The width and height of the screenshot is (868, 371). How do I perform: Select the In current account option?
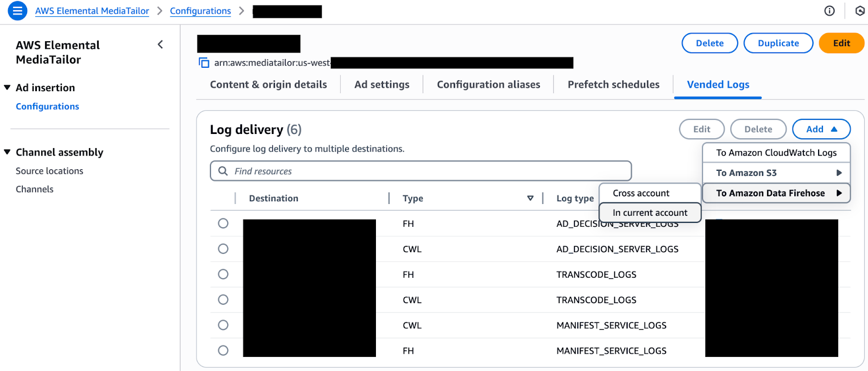(x=650, y=213)
